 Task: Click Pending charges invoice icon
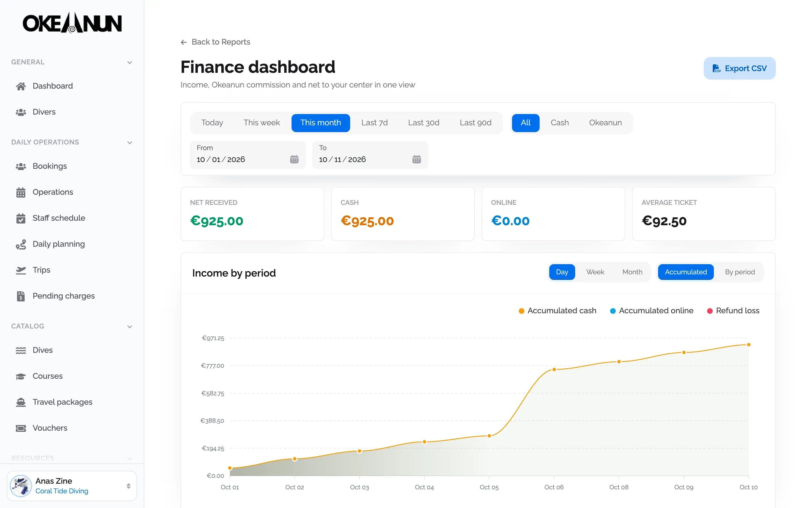point(21,296)
